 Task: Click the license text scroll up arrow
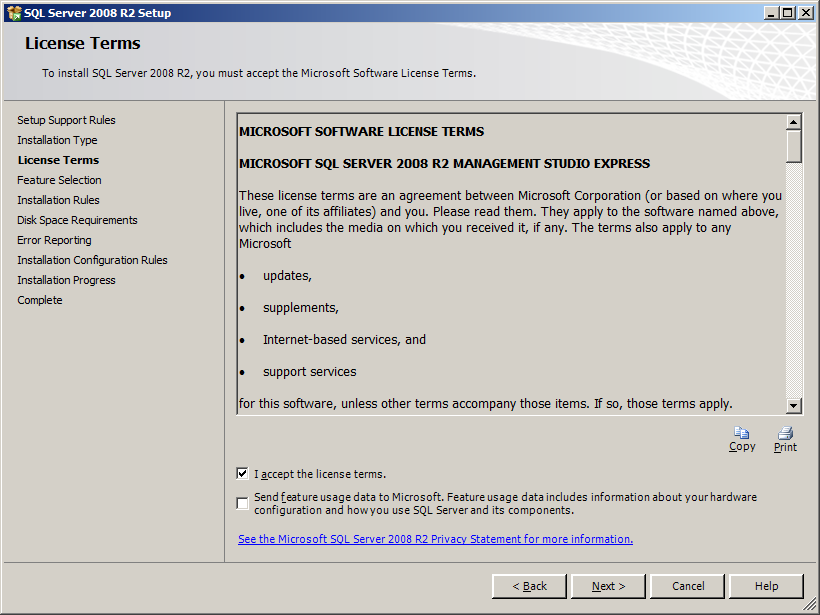click(793, 122)
